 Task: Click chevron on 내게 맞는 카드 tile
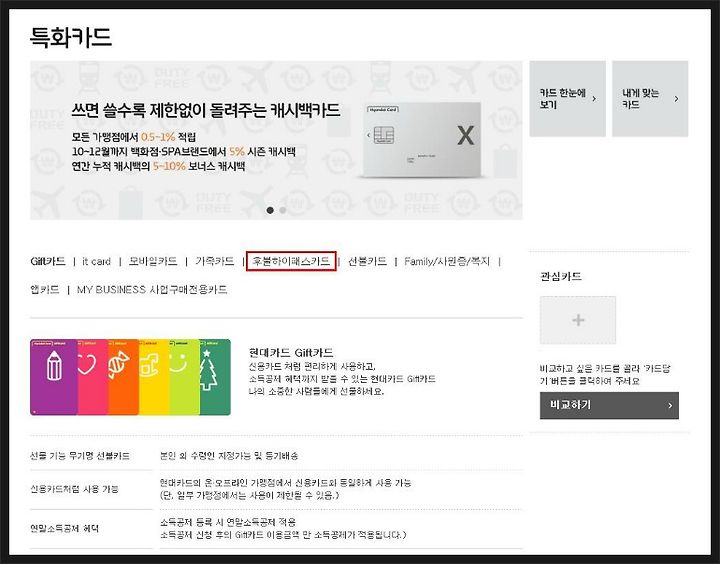point(676,99)
